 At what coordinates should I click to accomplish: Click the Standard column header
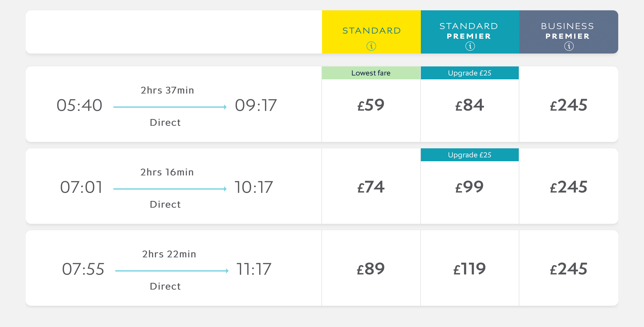coord(371,32)
